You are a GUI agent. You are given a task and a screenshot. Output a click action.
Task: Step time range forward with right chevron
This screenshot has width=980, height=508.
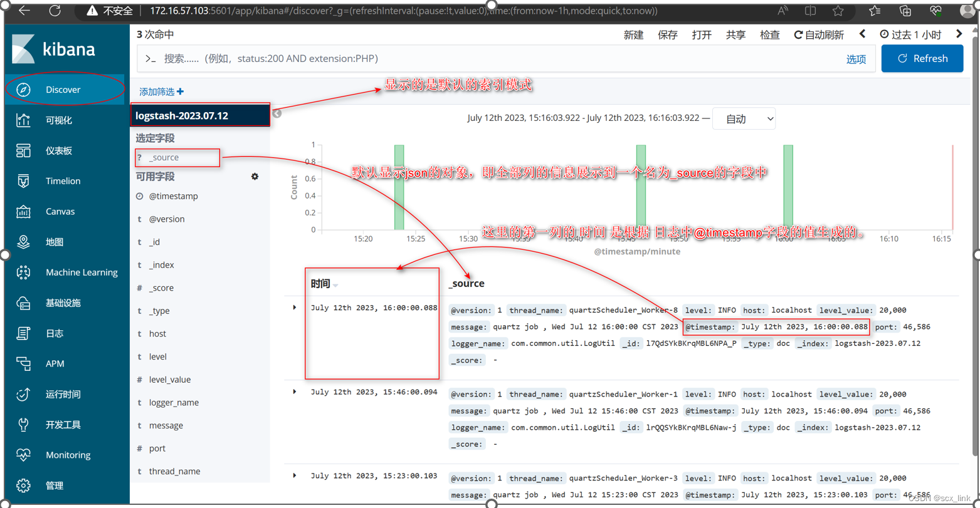(959, 34)
